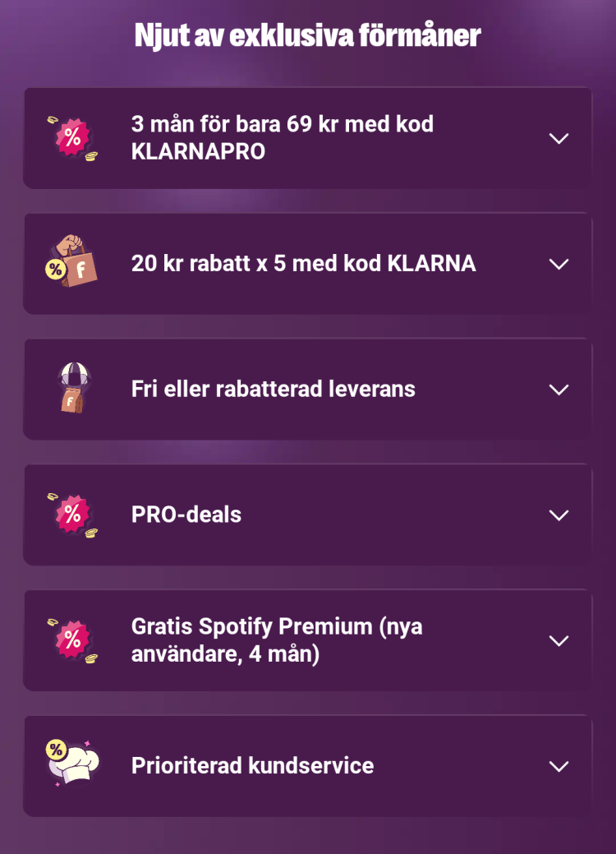Tap the 'PRO-deals' label text

click(x=186, y=515)
